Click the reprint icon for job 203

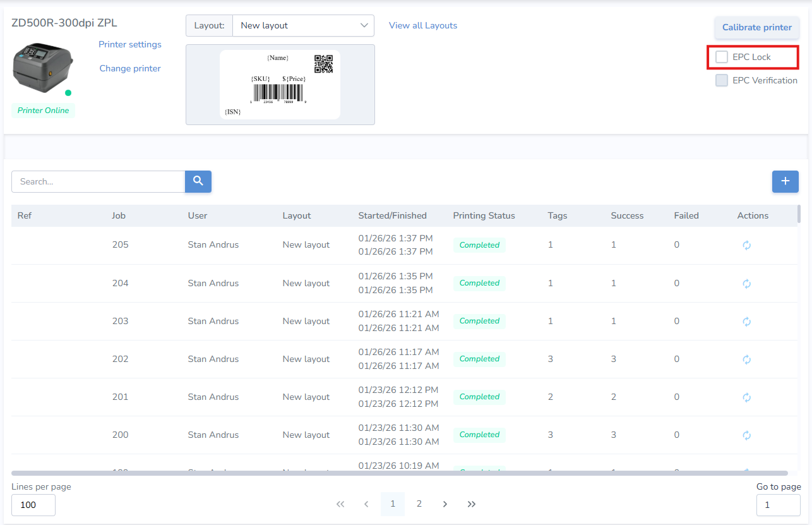coord(746,321)
